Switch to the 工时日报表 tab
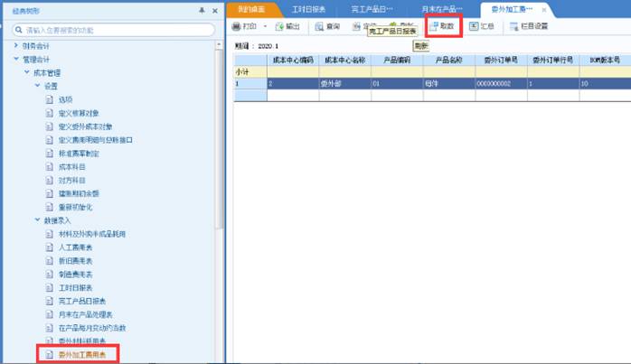631x364 pixels. [310, 9]
